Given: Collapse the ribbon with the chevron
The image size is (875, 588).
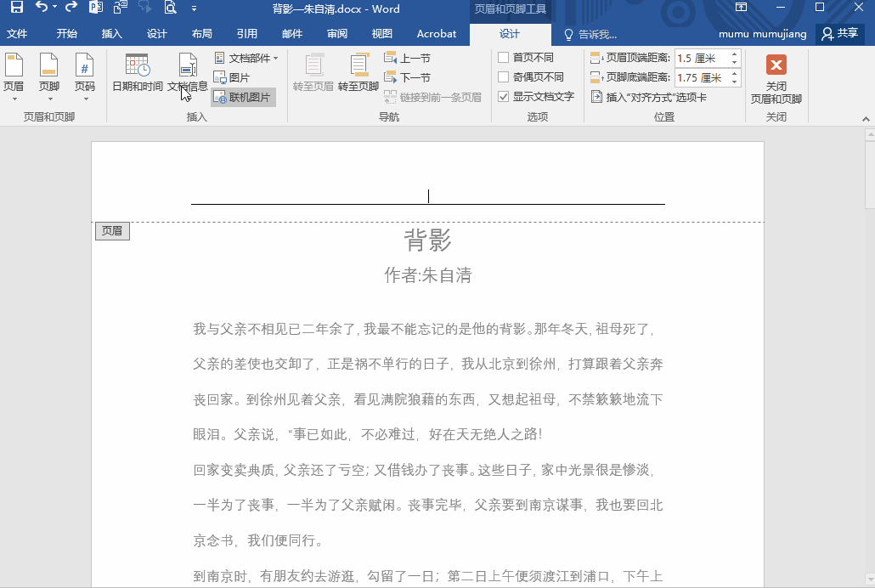Looking at the screenshot, I should pyautogui.click(x=866, y=118).
